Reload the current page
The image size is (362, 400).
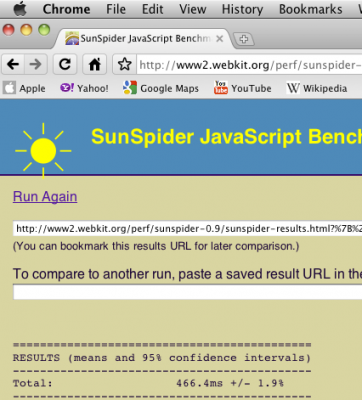coord(65,64)
